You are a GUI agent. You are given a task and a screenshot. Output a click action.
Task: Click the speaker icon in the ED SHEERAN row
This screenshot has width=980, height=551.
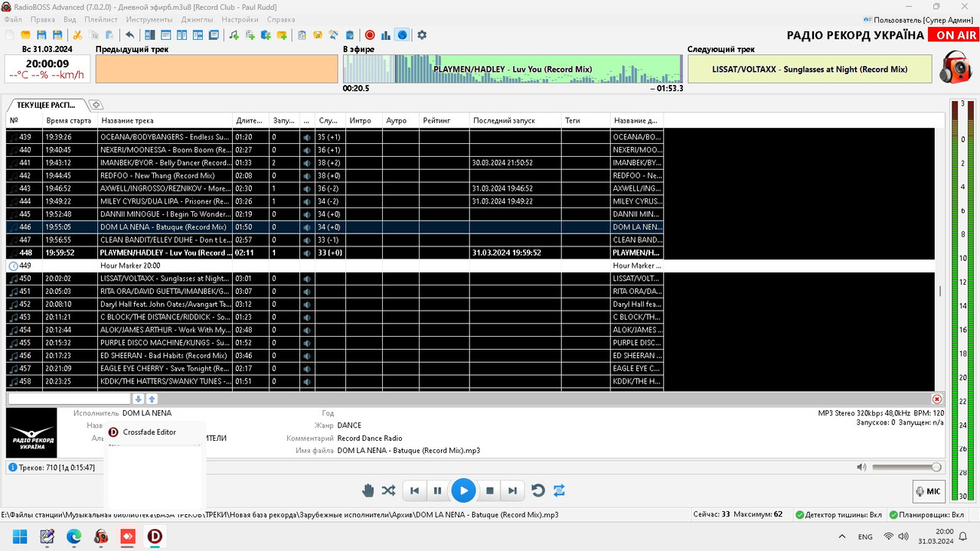coord(306,356)
